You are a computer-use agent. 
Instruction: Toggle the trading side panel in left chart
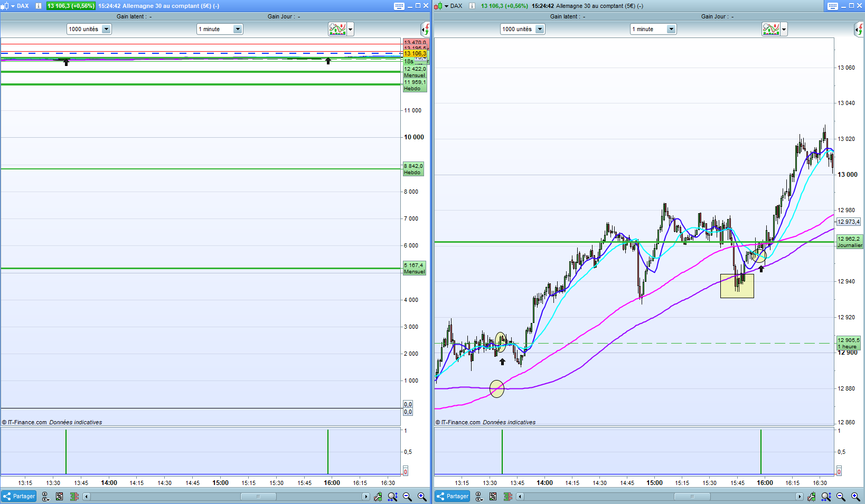(x=425, y=29)
